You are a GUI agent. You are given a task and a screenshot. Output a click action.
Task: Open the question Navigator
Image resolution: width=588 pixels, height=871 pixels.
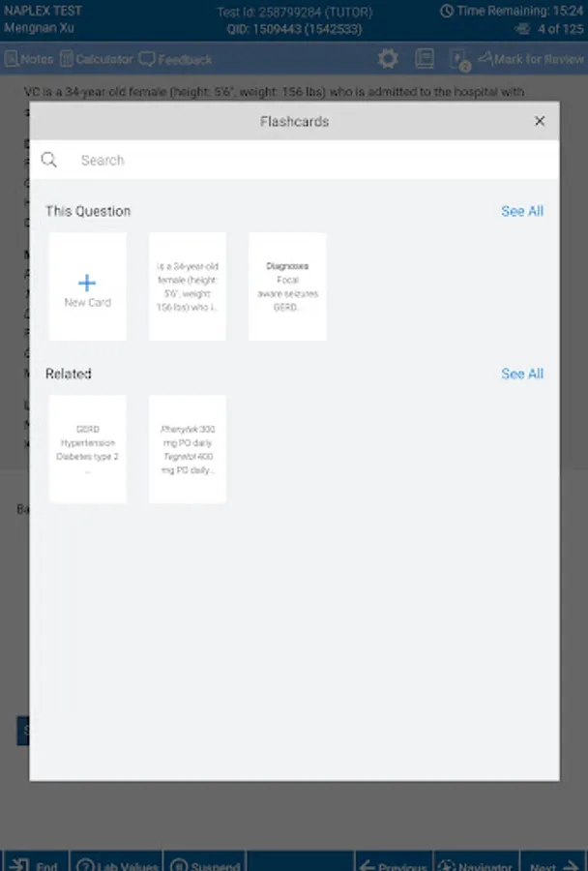click(476, 862)
